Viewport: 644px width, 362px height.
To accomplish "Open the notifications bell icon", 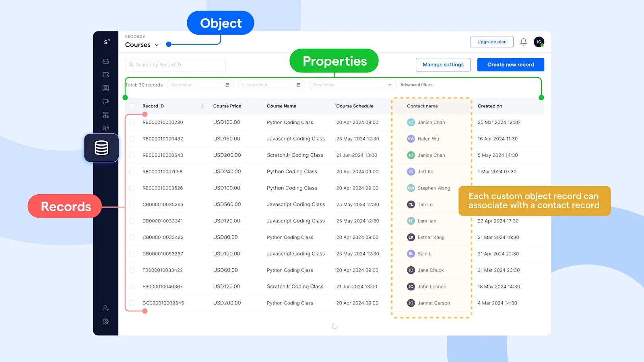I will (x=523, y=42).
